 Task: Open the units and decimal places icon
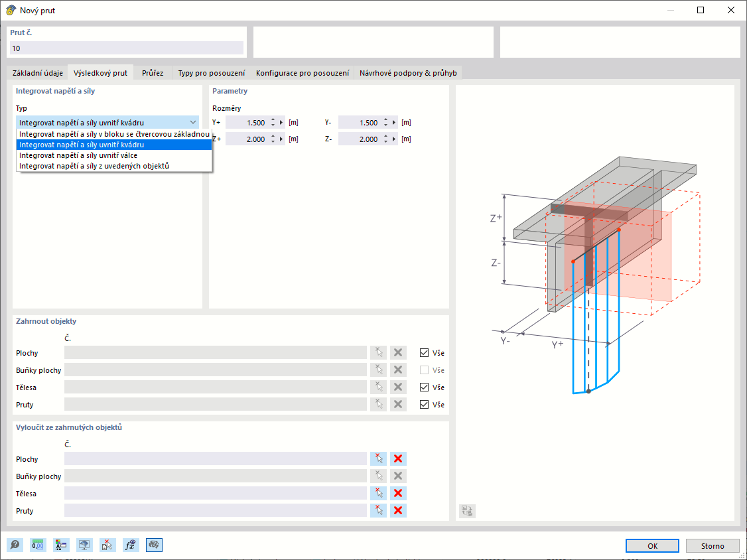pos(38,545)
